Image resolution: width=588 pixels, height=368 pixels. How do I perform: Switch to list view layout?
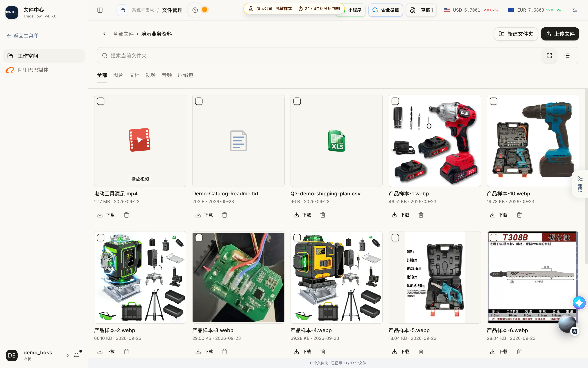point(567,56)
